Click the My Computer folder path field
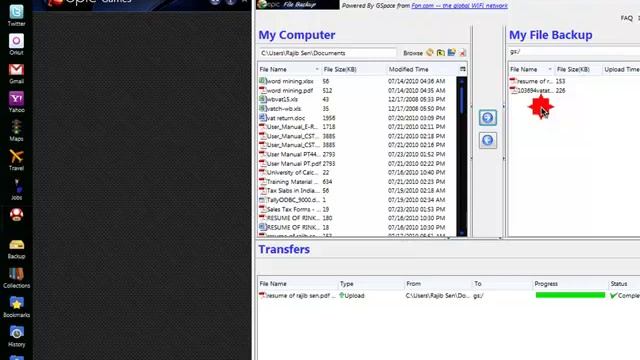This screenshot has height=360, width=640. tap(327, 53)
